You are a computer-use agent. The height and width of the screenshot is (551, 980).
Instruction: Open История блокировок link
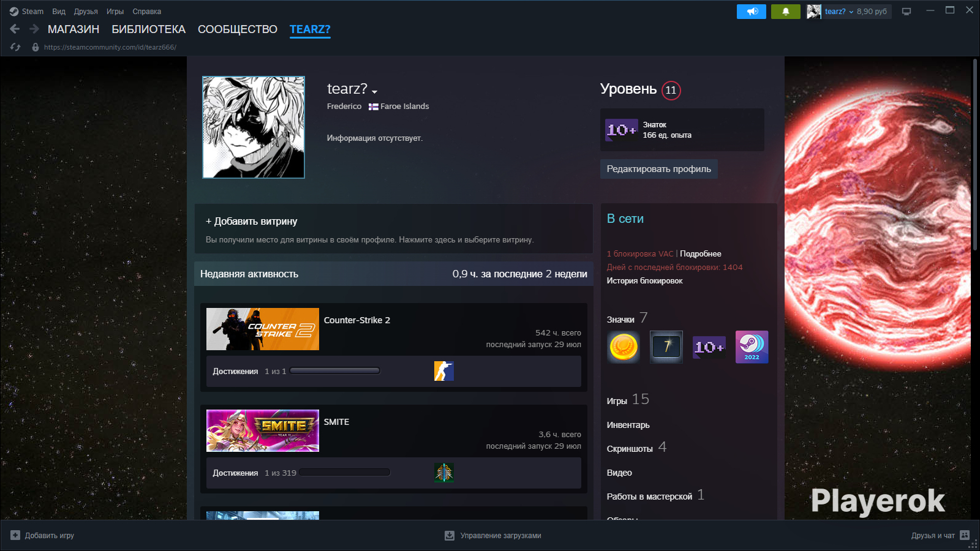click(644, 280)
